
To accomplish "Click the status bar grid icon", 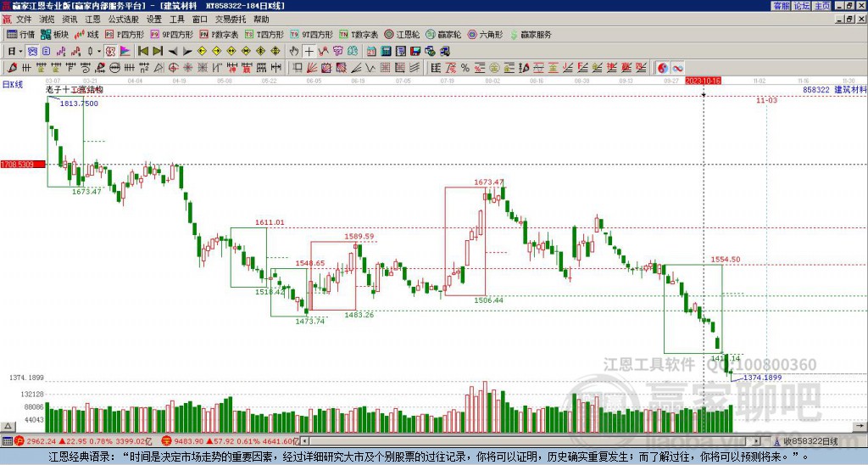I will click(7, 442).
